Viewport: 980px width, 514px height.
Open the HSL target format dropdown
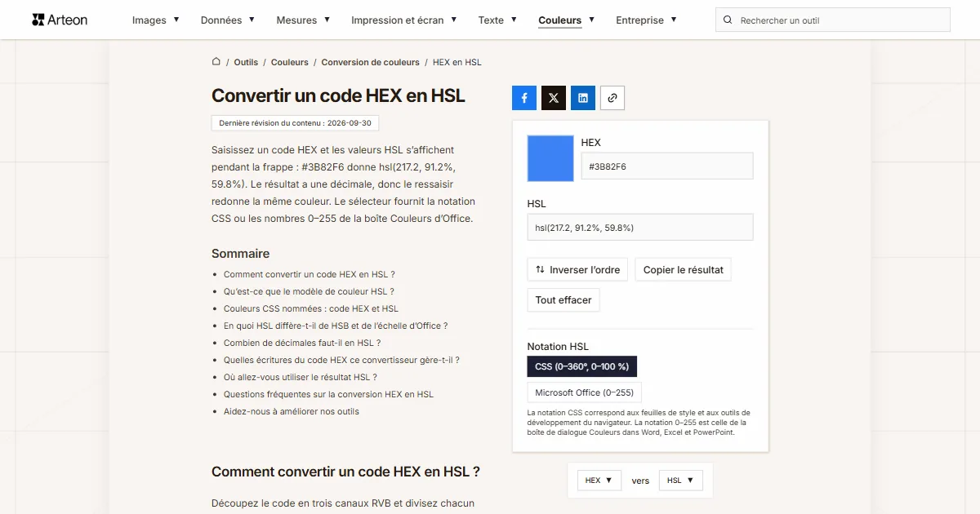click(681, 481)
